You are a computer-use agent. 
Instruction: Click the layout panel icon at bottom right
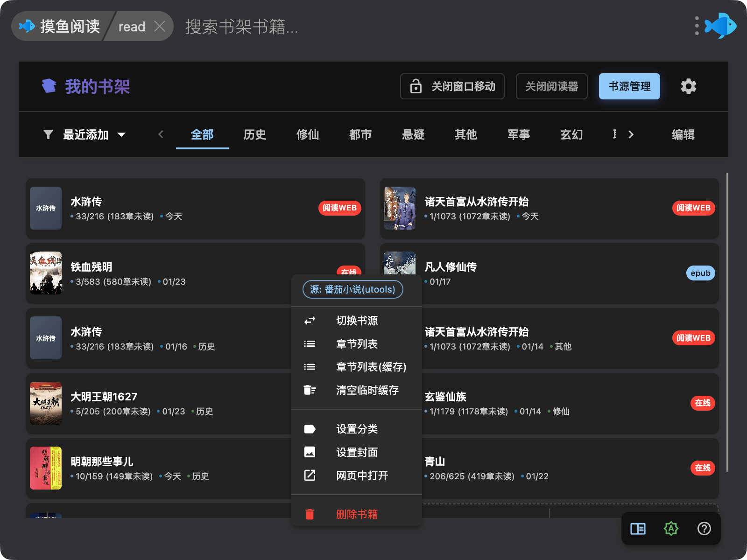click(x=638, y=529)
